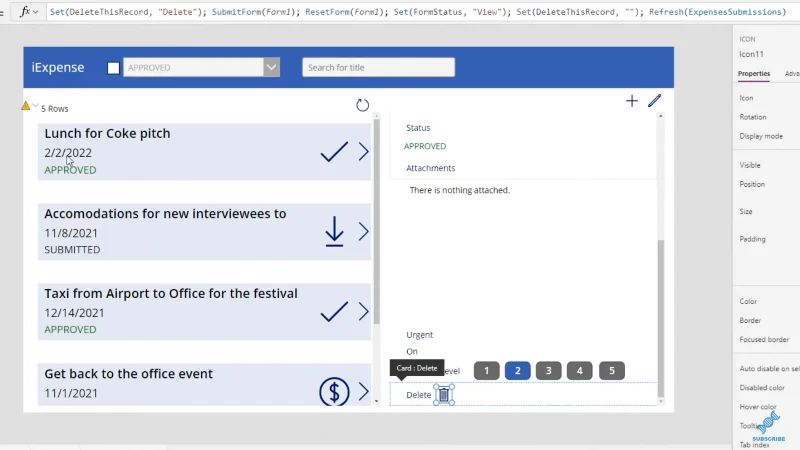The image size is (800, 450).
Task: Click the 5 Rows label
Action: pyautogui.click(x=55, y=109)
